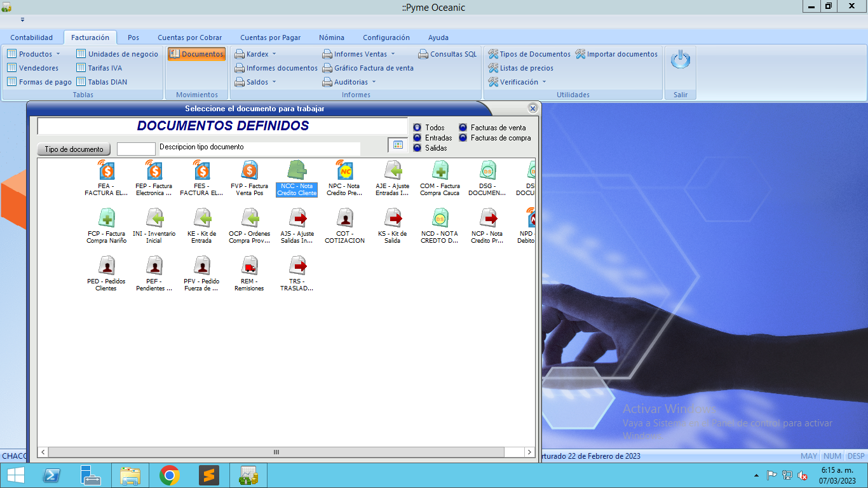Select the Salidas radio button
Viewport: 868px width, 488px height.
coord(417,148)
